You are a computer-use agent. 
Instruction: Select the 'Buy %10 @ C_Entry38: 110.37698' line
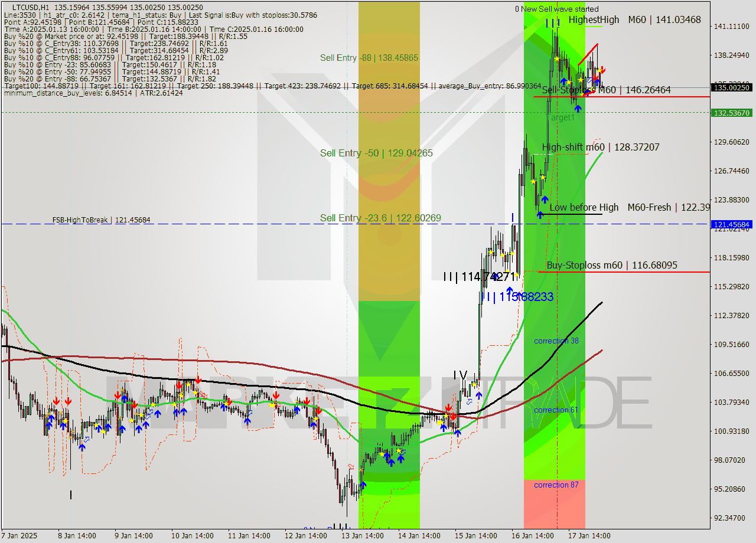coord(116,43)
